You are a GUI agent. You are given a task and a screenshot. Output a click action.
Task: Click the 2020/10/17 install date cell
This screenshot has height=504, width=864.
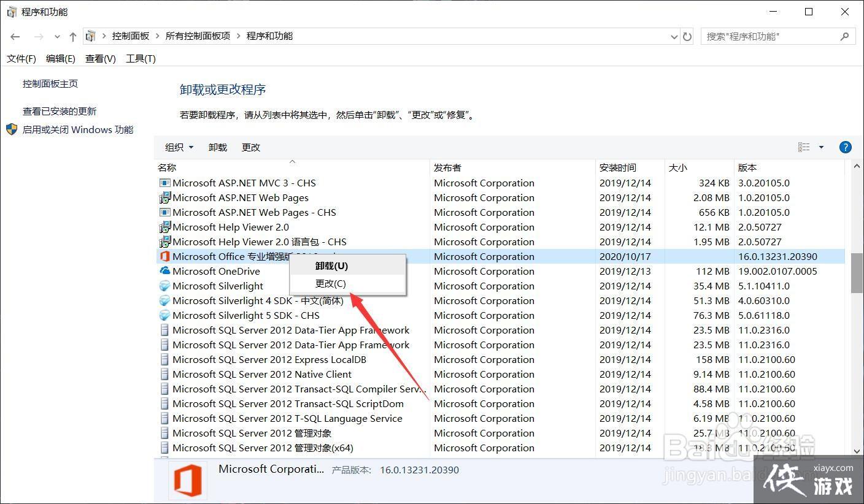pos(625,256)
